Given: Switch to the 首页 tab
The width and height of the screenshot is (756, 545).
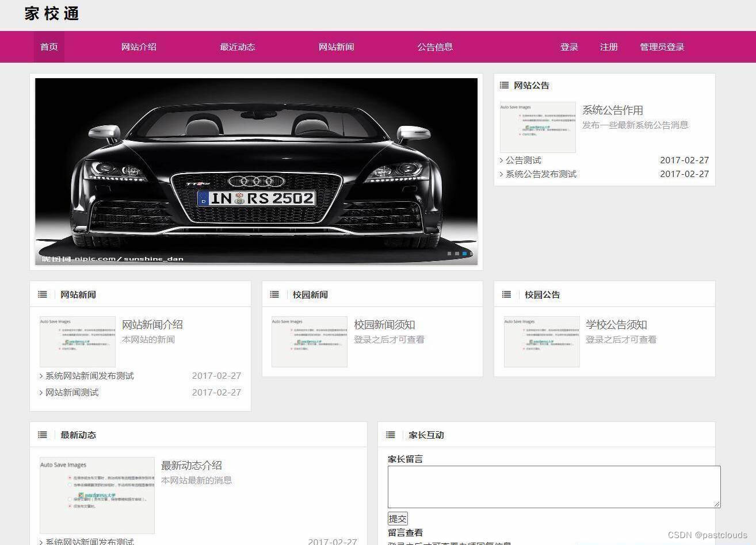Looking at the screenshot, I should coord(48,47).
